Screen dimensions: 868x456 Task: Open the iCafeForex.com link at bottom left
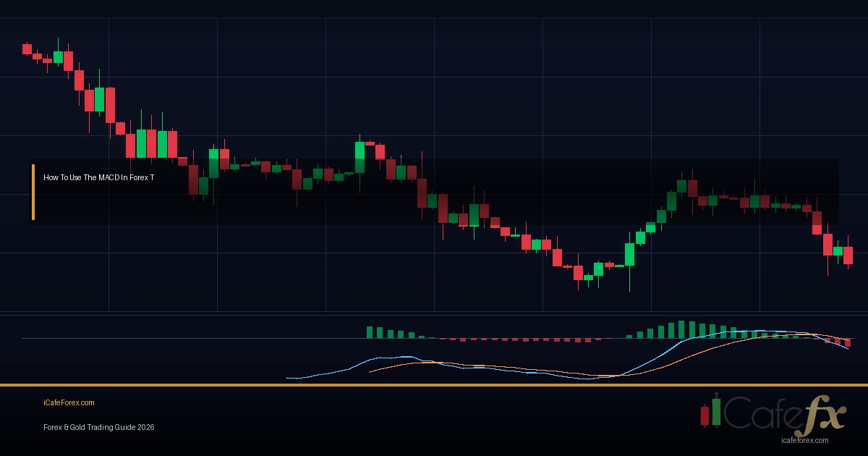pos(69,403)
